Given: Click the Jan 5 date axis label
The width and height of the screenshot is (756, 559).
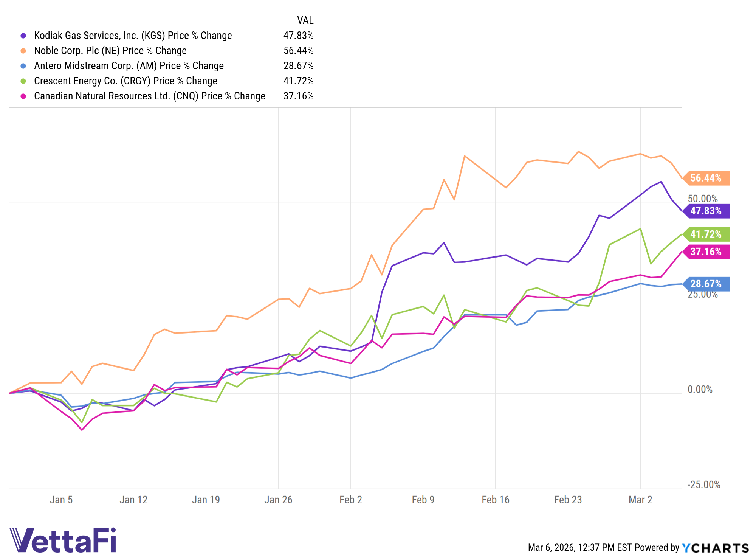Looking at the screenshot, I should point(61,500).
